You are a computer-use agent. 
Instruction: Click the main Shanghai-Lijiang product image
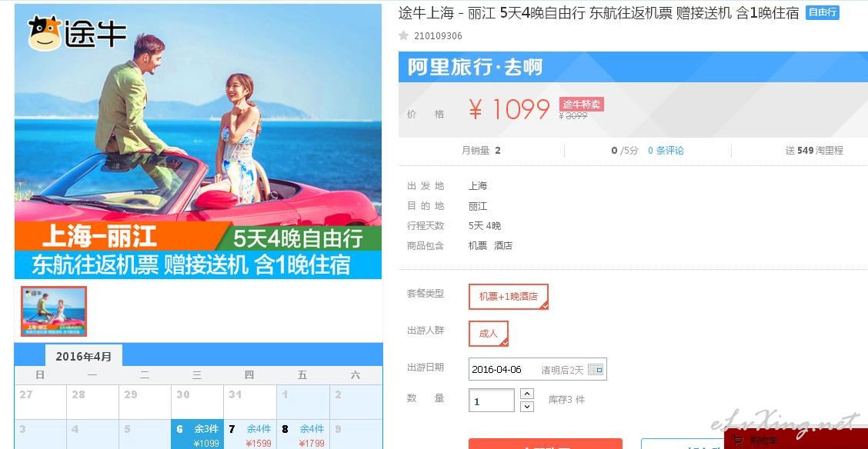tap(199, 141)
